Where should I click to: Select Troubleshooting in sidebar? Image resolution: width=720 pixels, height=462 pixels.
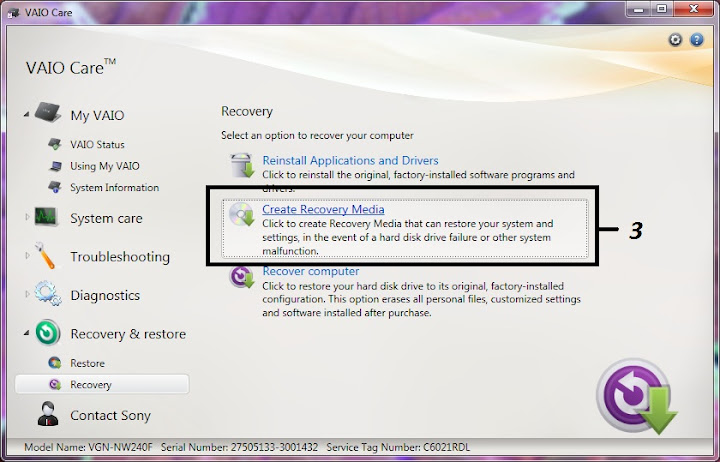coord(120,257)
